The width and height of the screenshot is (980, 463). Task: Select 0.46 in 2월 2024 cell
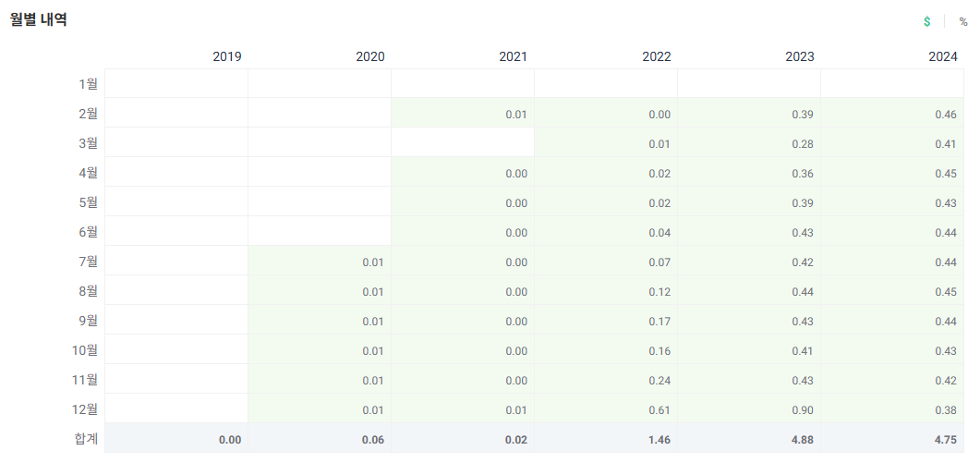tap(946, 115)
